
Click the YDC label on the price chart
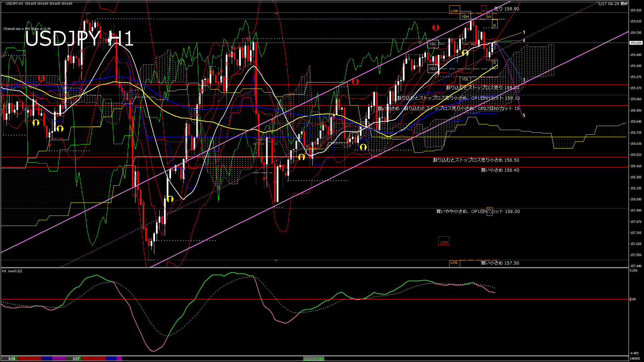pyautogui.click(x=433, y=44)
